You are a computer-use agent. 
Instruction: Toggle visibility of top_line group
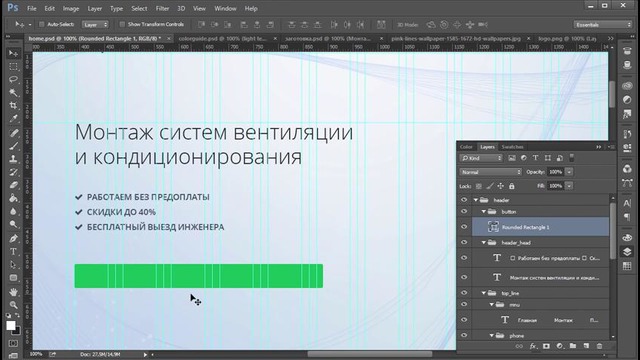click(x=464, y=293)
